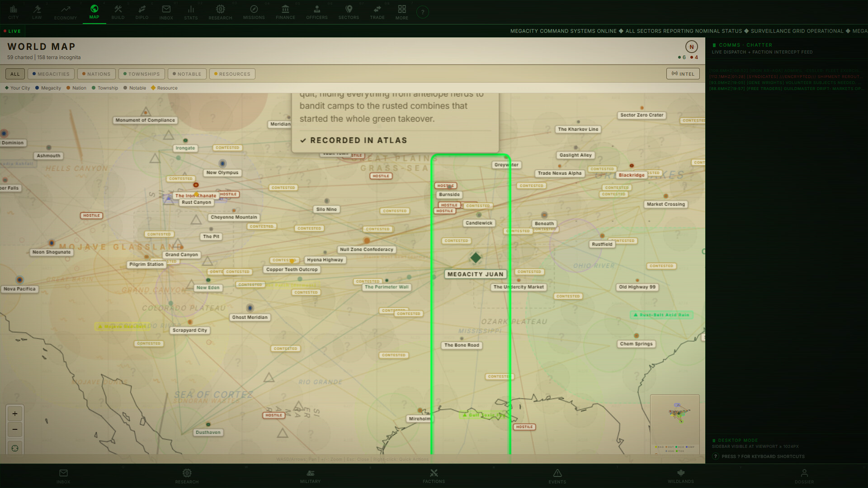868x488 pixels.
Task: Open Dossier in the bottom bar
Action: pos(804,476)
